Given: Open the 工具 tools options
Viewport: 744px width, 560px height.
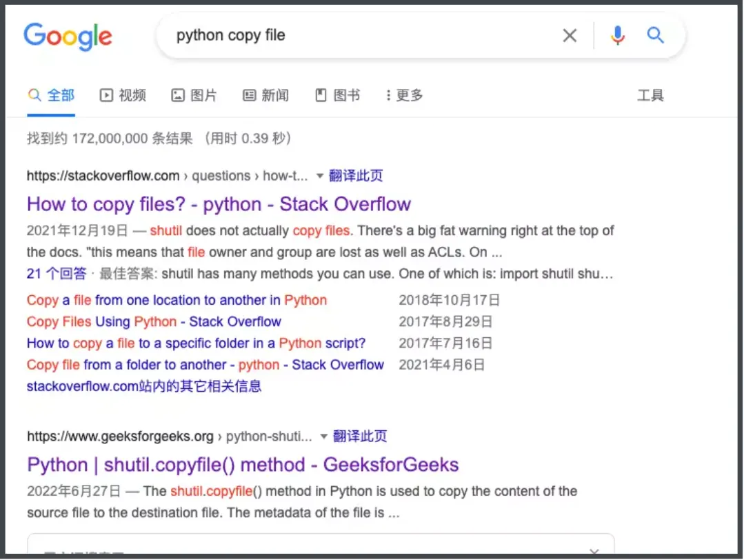Looking at the screenshot, I should [650, 95].
